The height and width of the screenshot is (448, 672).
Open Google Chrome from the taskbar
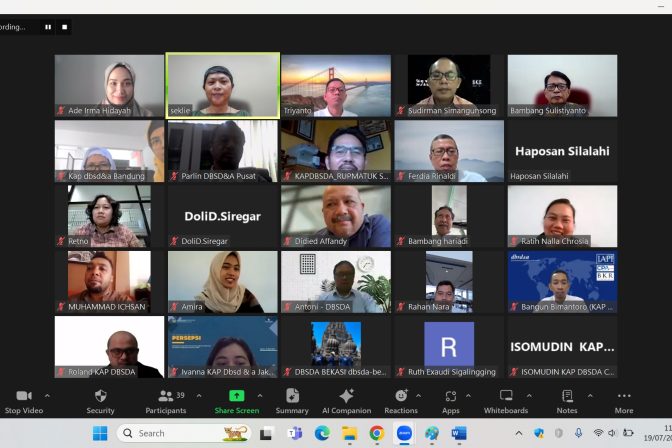point(377,433)
